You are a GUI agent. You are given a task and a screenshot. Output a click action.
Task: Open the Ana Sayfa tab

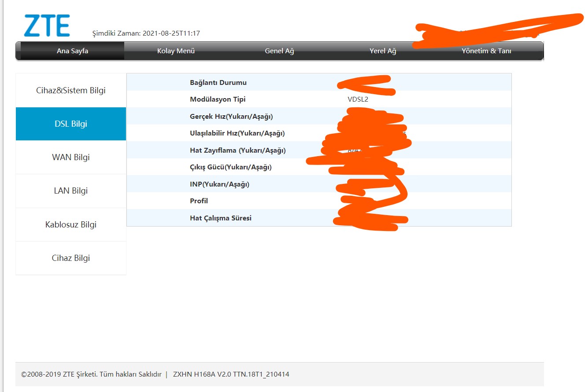(x=72, y=51)
